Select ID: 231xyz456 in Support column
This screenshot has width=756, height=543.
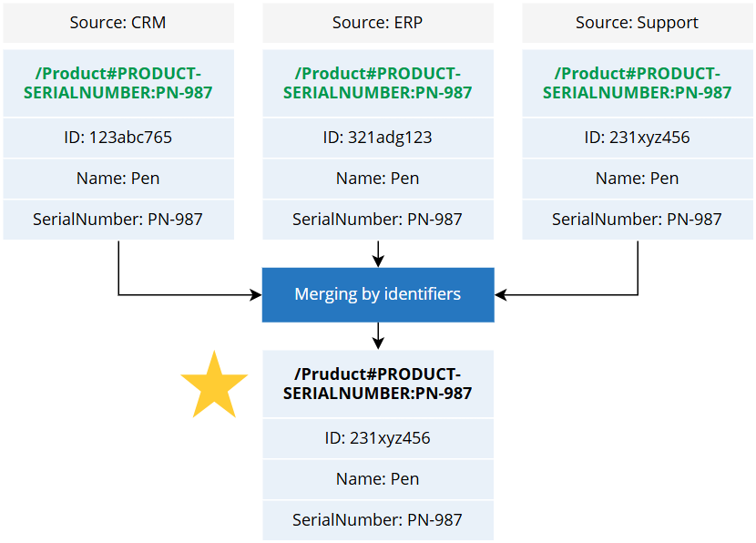pyautogui.click(x=638, y=138)
